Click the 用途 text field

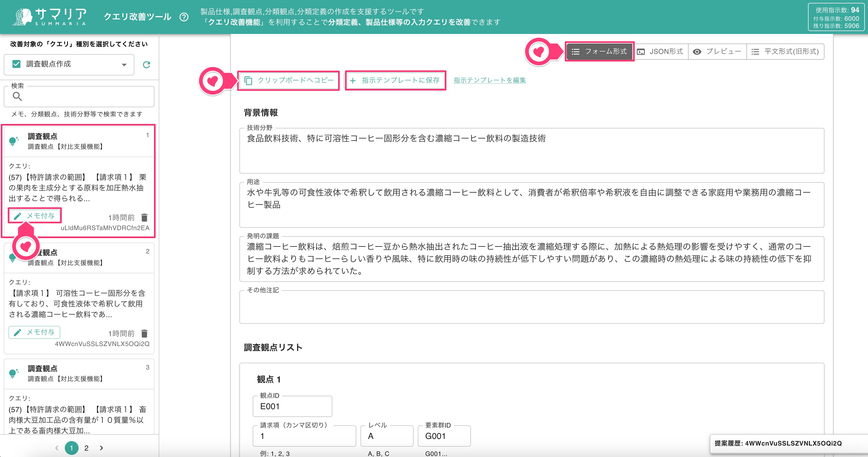click(532, 205)
